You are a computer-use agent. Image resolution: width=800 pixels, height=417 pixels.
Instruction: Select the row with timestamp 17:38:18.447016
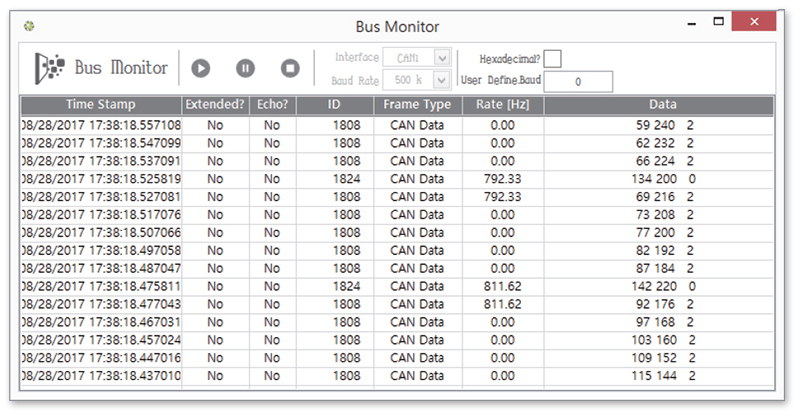(x=397, y=358)
